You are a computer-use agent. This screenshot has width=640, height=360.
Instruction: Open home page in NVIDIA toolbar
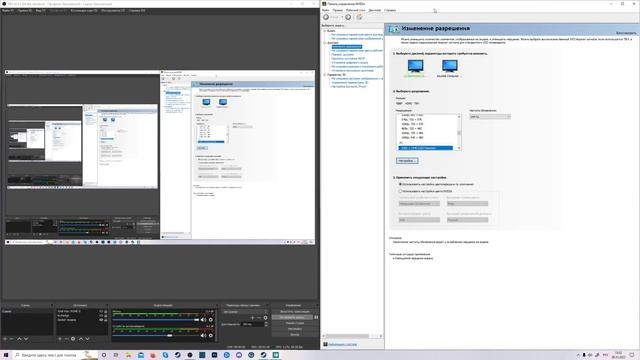coord(359,17)
